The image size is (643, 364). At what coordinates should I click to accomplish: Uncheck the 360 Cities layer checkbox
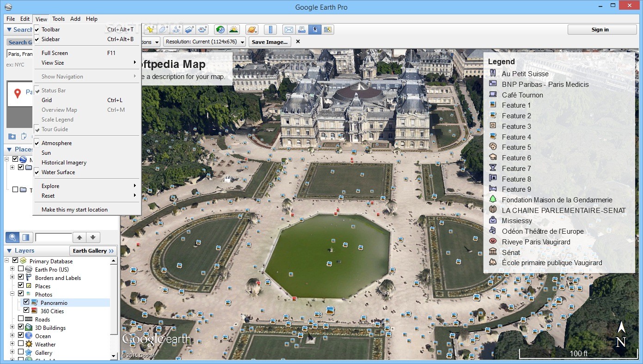pos(26,311)
